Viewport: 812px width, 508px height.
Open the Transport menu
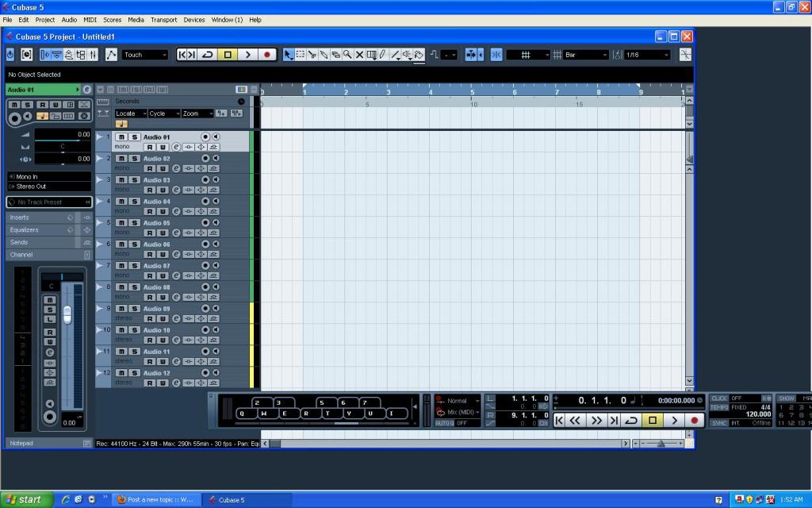[163, 20]
